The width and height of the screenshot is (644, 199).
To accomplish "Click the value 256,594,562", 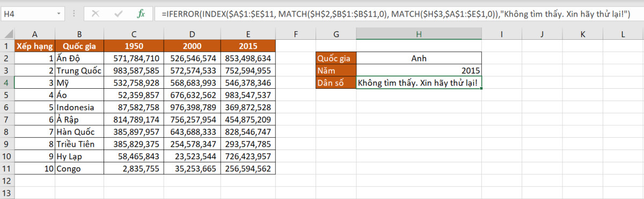I will 248,169.
